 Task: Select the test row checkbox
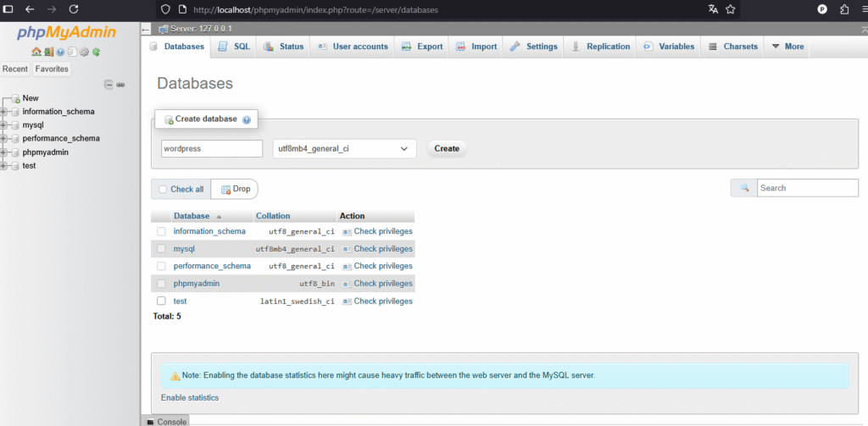161,302
